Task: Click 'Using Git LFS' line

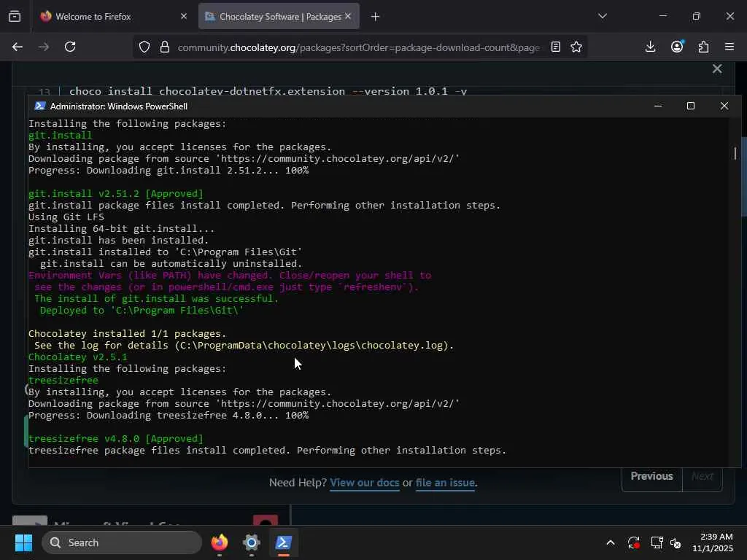Action: [x=66, y=217]
